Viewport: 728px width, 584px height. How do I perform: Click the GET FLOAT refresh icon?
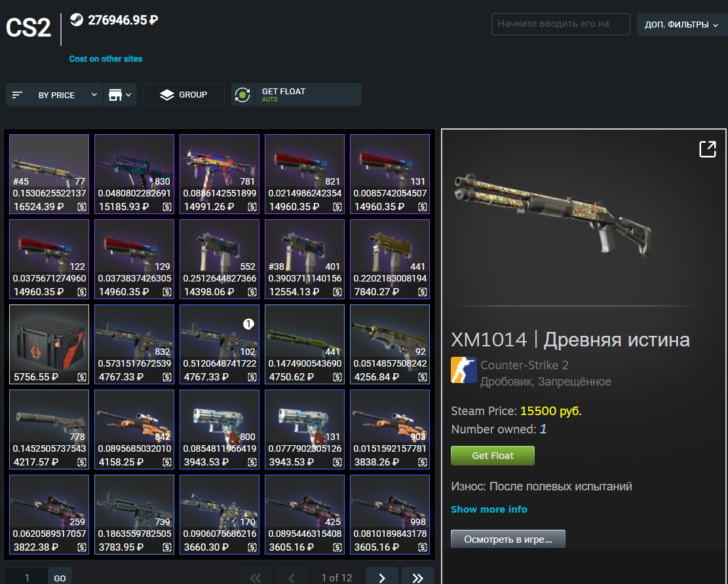tap(242, 95)
